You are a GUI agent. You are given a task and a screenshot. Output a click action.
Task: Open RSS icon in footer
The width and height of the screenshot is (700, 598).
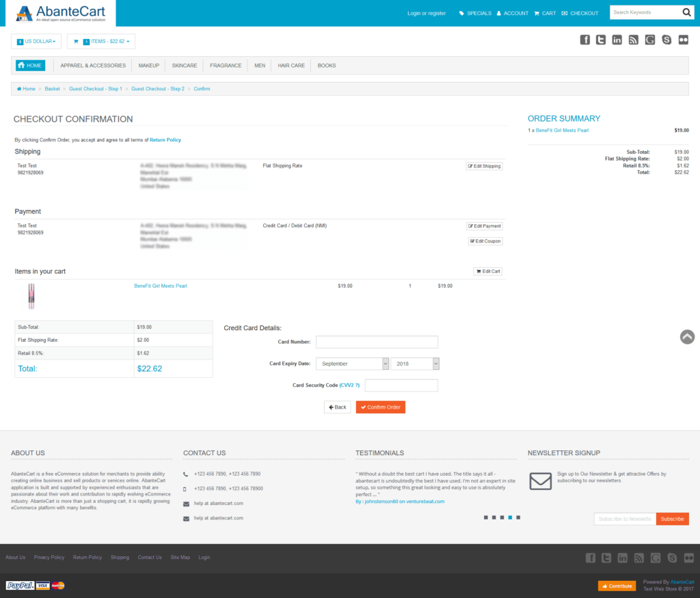639,558
